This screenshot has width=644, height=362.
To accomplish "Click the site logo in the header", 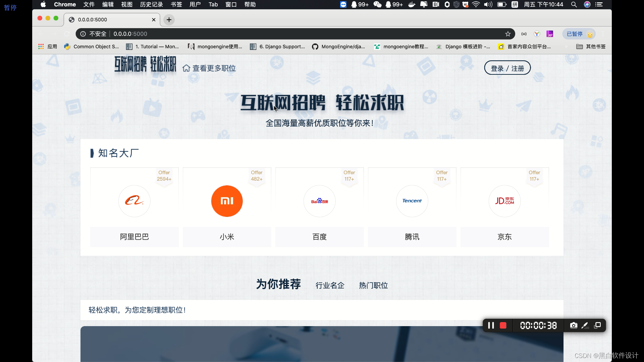I will tap(145, 64).
